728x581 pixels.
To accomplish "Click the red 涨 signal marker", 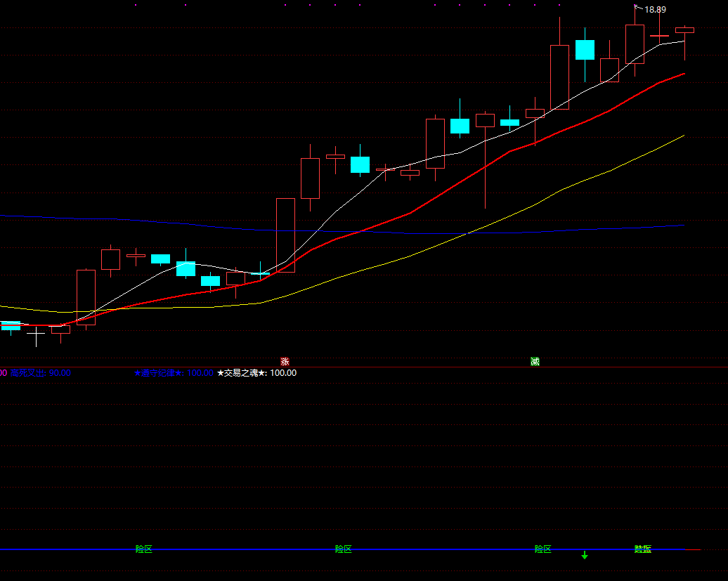I will click(x=285, y=362).
